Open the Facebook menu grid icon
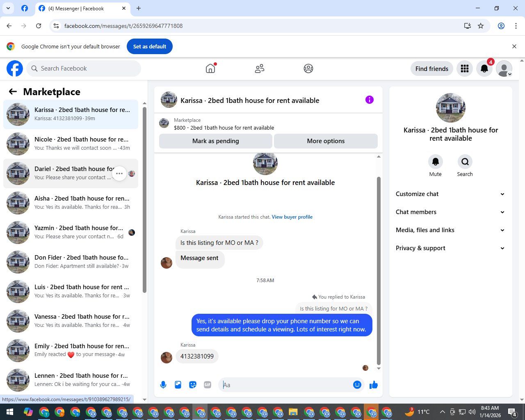Image resolution: width=525 pixels, height=420 pixels. point(465,68)
